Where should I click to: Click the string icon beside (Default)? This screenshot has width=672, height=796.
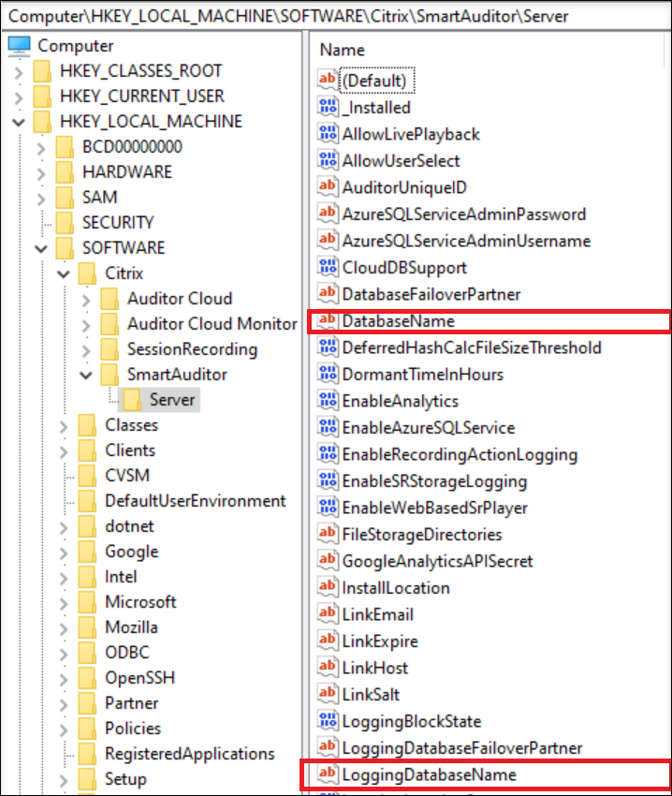(328, 80)
